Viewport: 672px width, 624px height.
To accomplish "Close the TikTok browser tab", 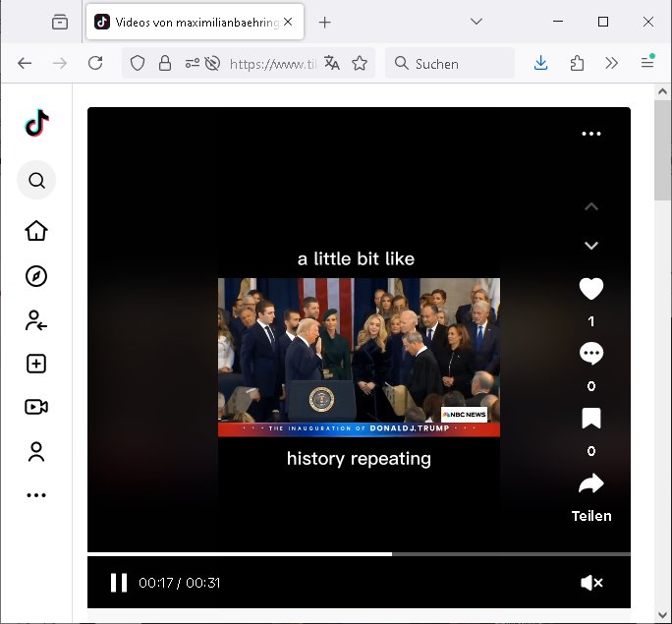I will click(x=288, y=22).
